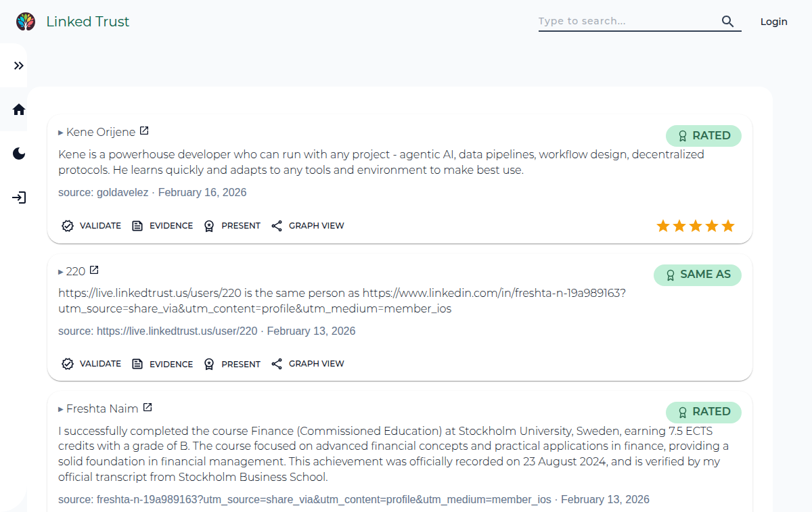Open Graph View for the 220 claim

[308, 364]
